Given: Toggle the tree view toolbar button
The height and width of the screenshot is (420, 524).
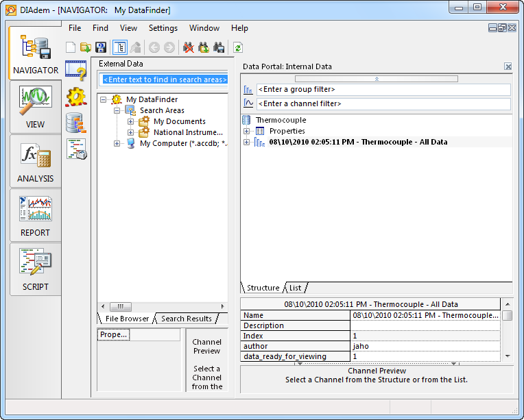Looking at the screenshot, I should 119,47.
